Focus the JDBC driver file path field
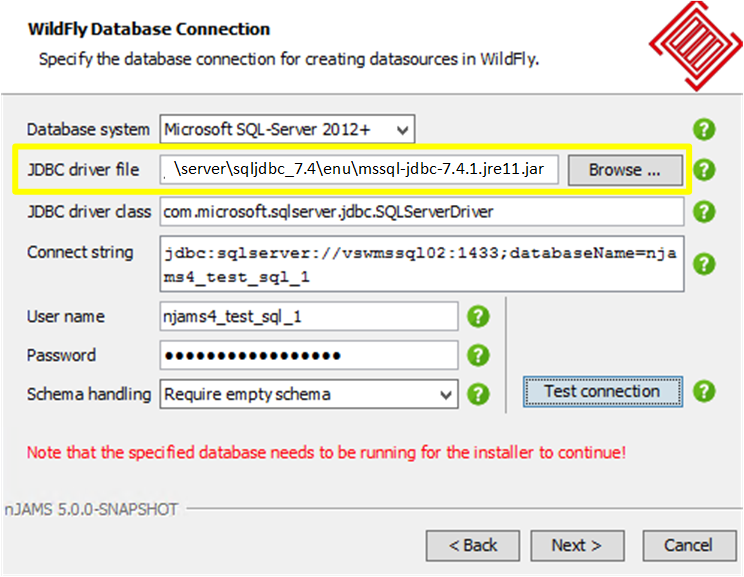Screen dimensions: 744x577 pos(359,169)
